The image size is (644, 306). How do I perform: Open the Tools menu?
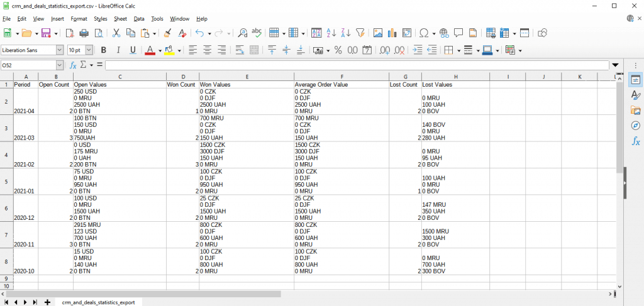[x=157, y=19]
